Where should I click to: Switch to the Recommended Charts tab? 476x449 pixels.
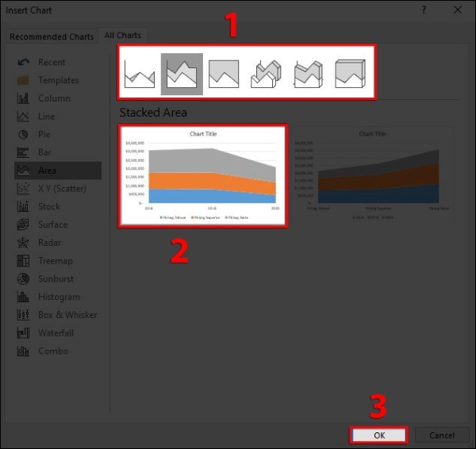point(52,36)
